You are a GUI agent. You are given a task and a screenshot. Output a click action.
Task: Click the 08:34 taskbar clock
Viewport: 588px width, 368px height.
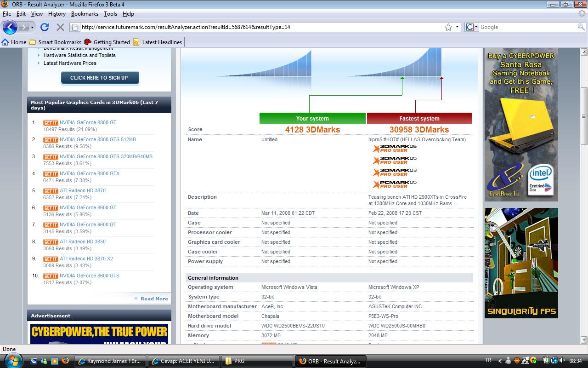[576, 361]
